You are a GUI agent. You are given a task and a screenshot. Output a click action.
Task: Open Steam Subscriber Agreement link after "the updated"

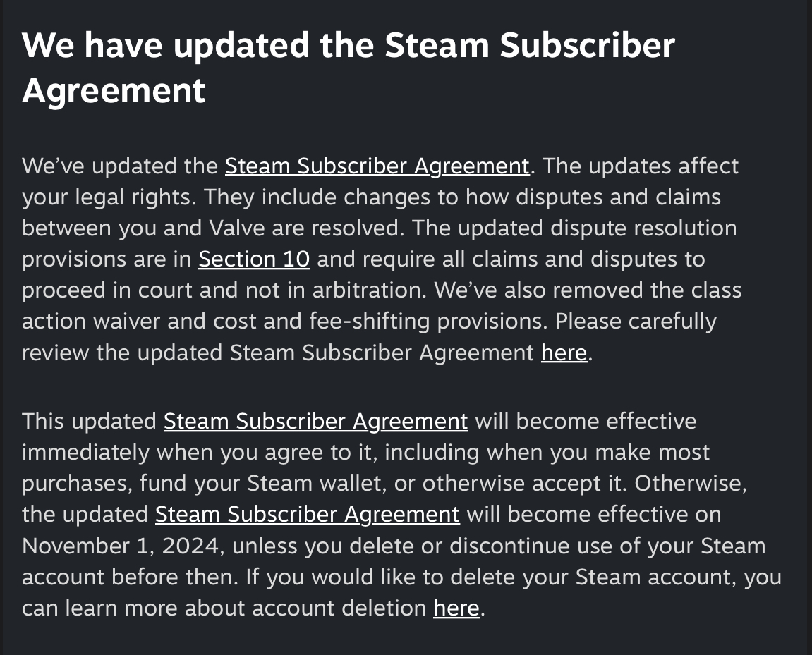(307, 515)
